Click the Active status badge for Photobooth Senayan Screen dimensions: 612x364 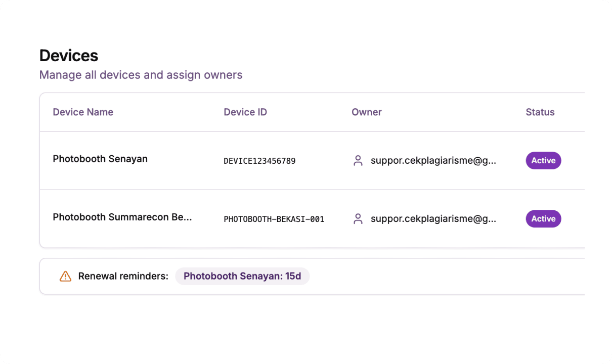[x=543, y=161]
